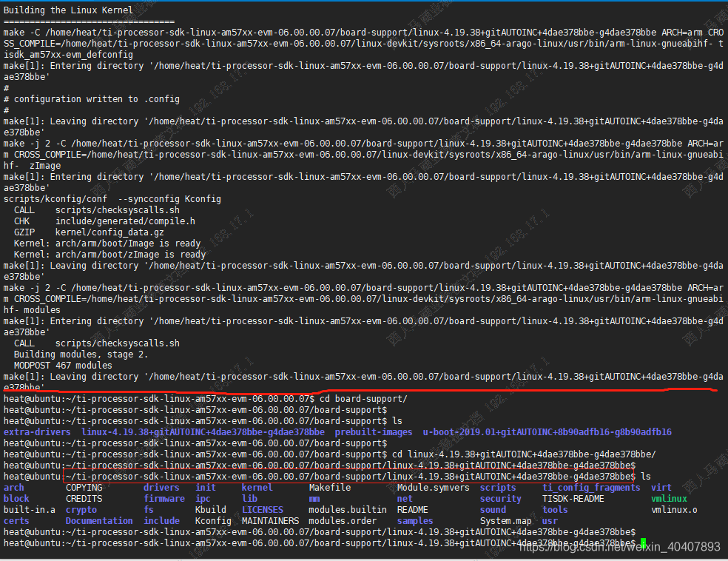Click the 'drivers' directory name
This screenshot has height=561, width=728.
(x=161, y=488)
